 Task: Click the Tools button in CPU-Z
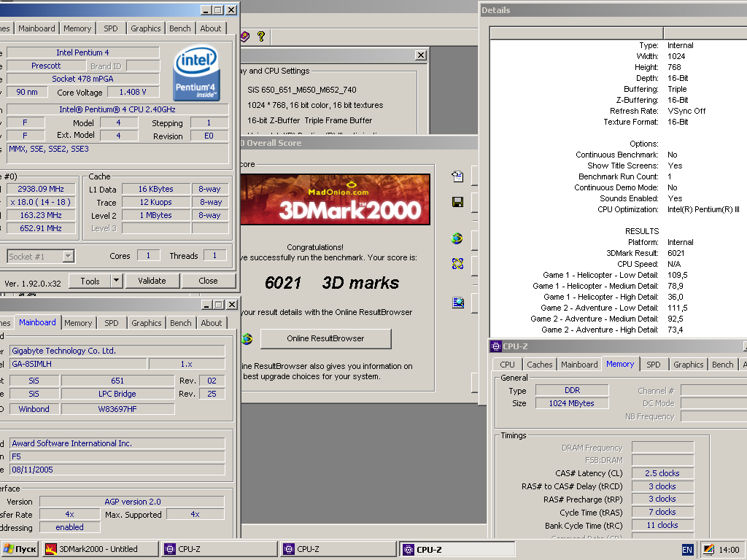(x=90, y=281)
